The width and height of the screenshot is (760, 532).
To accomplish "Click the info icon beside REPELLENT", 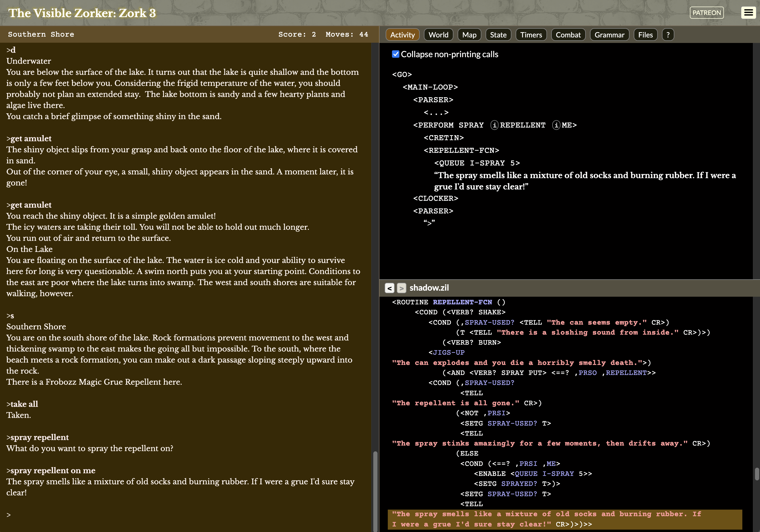I will pos(494,125).
